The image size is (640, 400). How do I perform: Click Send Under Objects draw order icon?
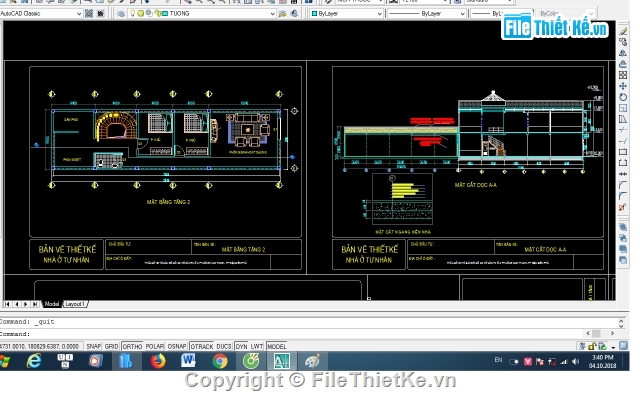click(623, 260)
